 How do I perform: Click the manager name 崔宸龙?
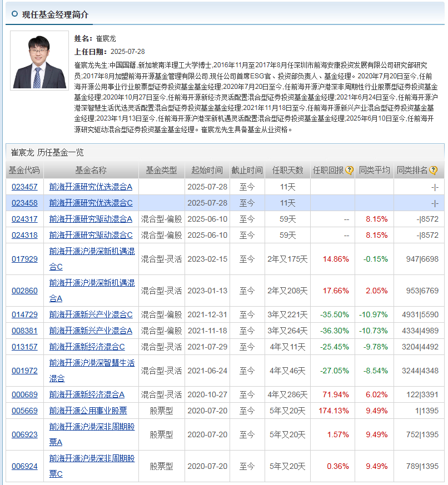tap(106, 39)
